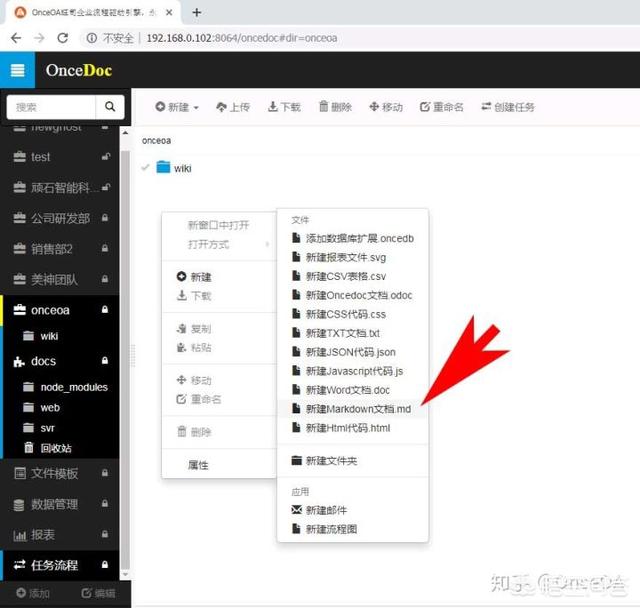Select 新建Markdown文档.md from the submenu

click(x=357, y=409)
